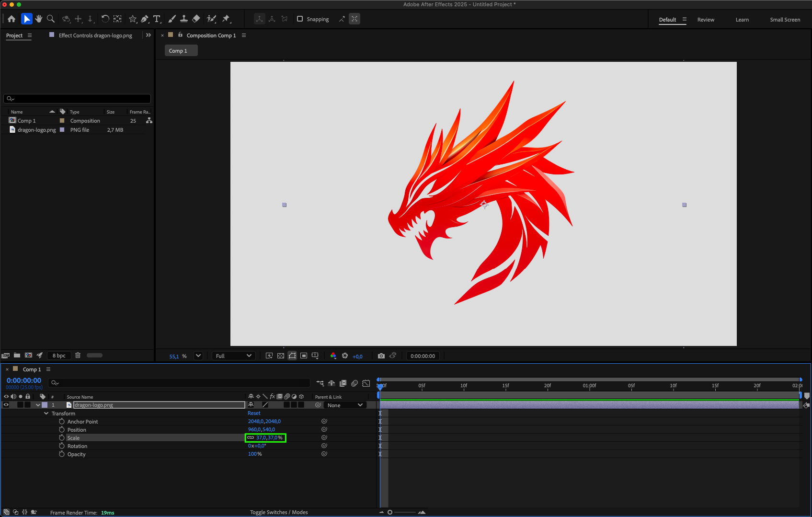
Task: Hide the dragon-logo.png layer with eye icon
Action: pos(6,405)
